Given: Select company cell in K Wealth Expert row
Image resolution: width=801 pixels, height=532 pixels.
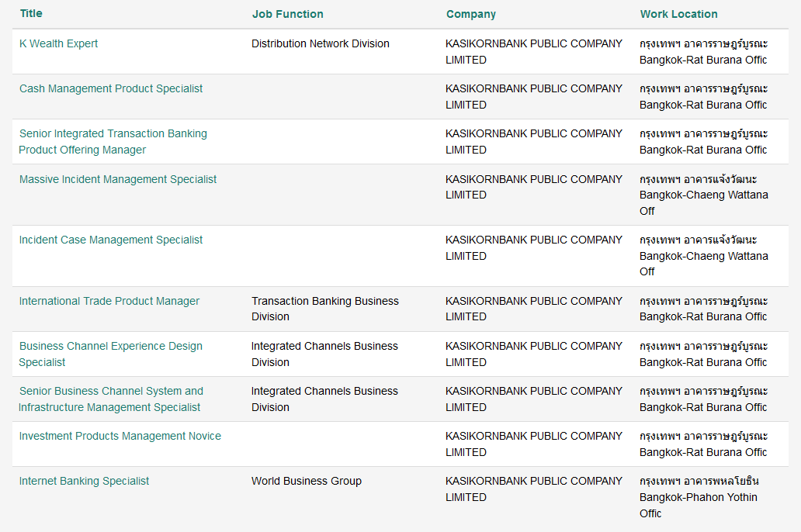Looking at the screenshot, I should click(534, 52).
